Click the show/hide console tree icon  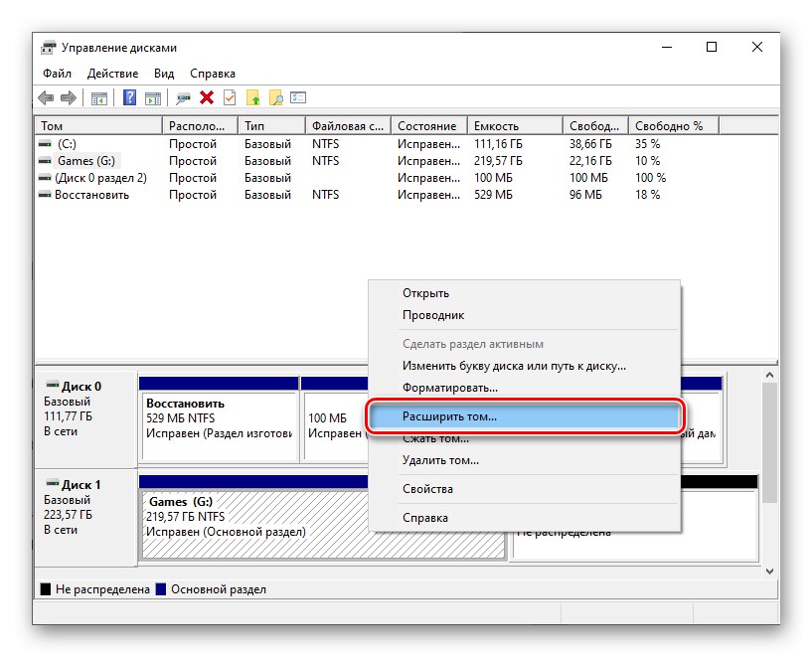99,97
